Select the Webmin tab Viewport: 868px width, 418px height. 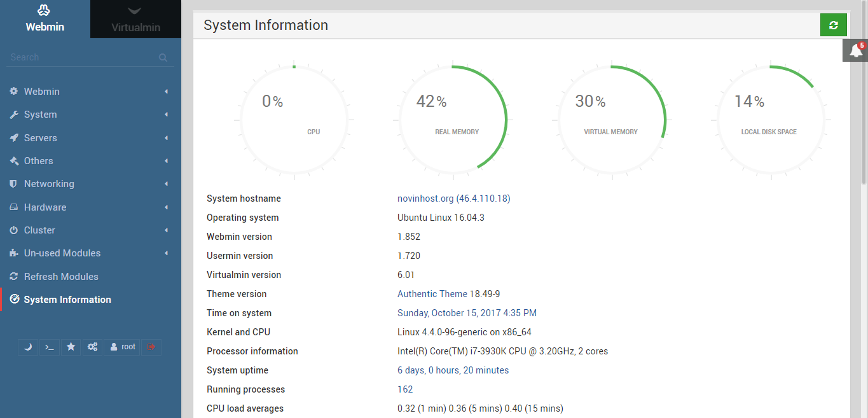coord(45,20)
